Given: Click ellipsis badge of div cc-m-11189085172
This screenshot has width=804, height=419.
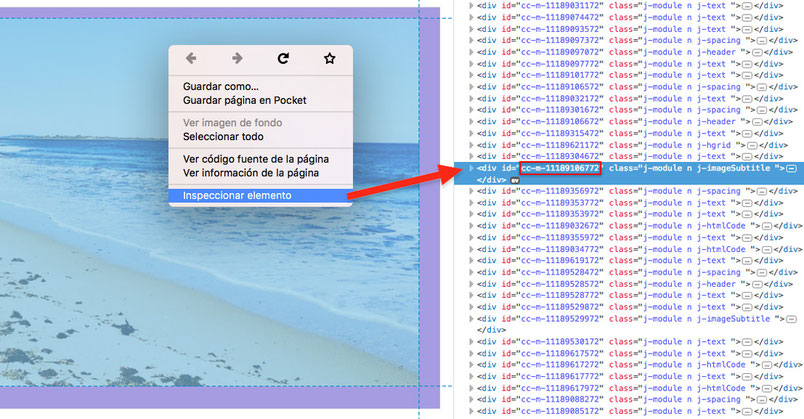Looking at the screenshot, I should (x=748, y=411).
